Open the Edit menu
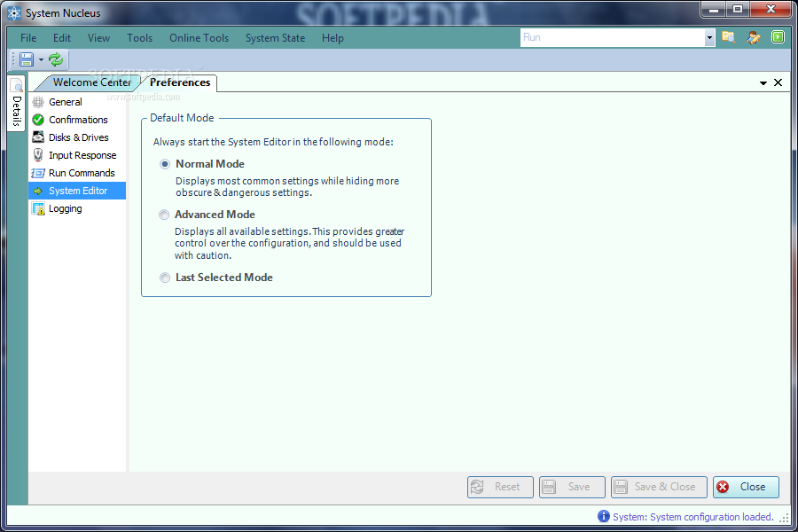The image size is (798, 532). click(x=62, y=38)
